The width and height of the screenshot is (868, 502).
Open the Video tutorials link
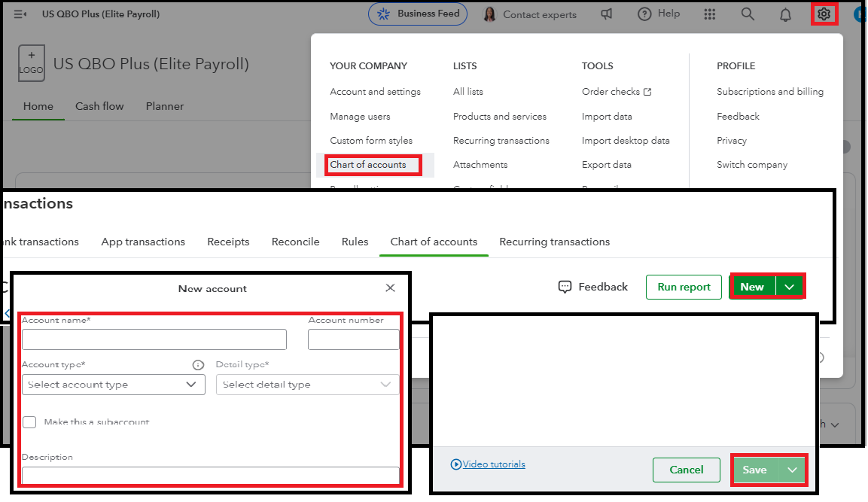pos(494,464)
